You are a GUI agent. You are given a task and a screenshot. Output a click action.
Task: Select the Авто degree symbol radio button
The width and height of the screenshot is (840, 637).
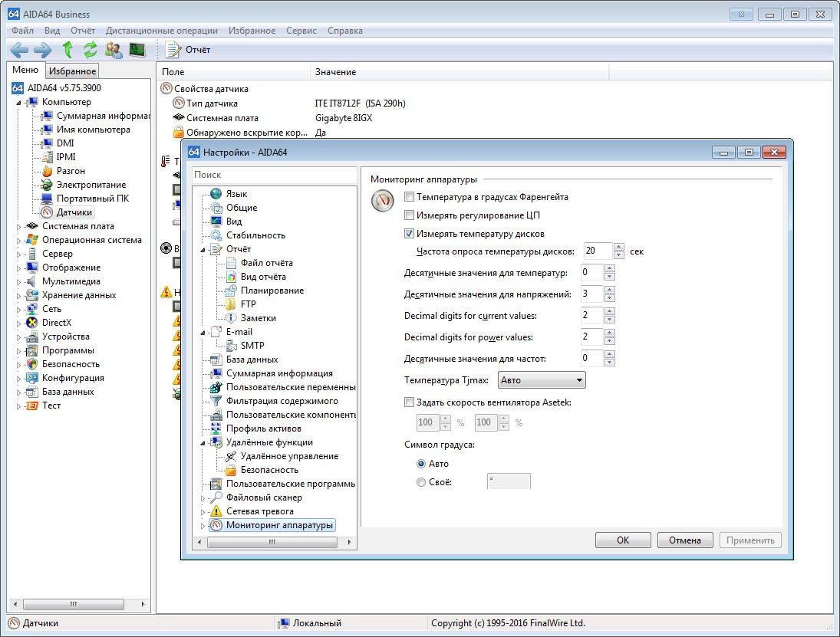pyautogui.click(x=421, y=464)
